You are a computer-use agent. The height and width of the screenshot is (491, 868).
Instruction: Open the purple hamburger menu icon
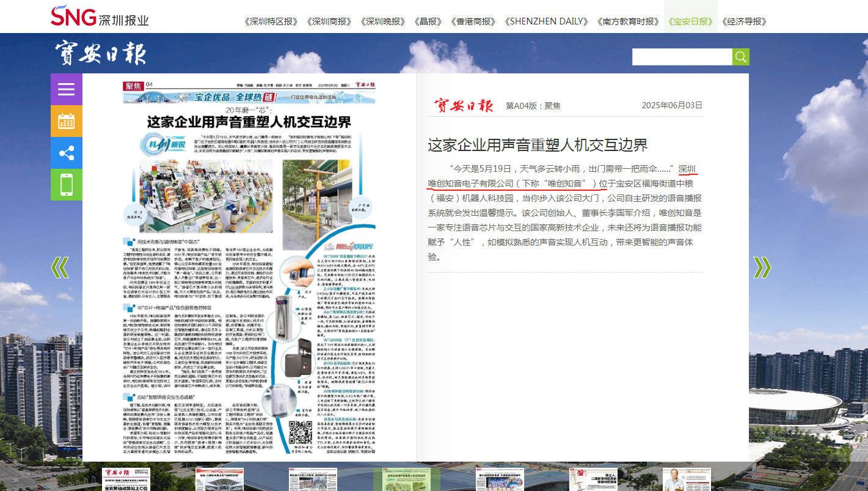[66, 89]
